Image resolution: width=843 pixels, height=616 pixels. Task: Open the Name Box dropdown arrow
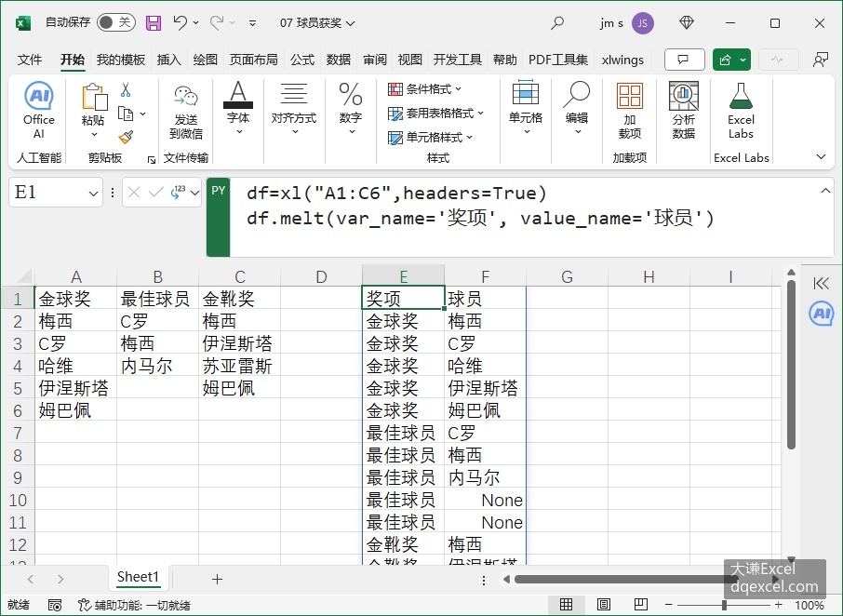(x=94, y=193)
